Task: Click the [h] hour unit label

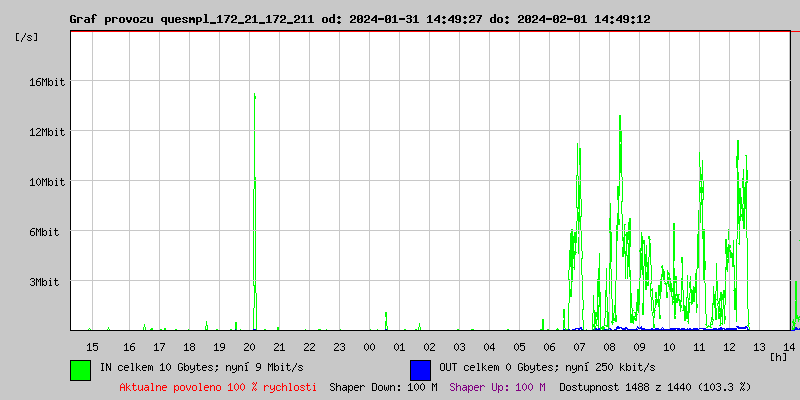Action: coord(779,356)
